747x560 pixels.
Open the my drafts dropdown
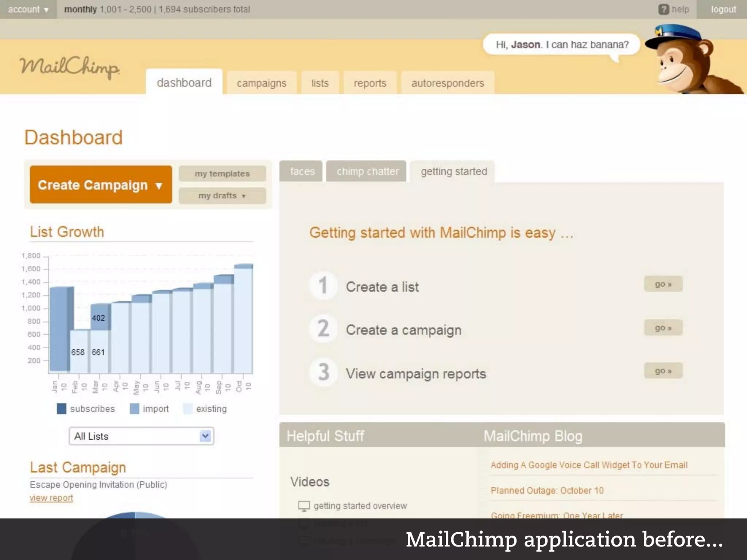coord(222,196)
